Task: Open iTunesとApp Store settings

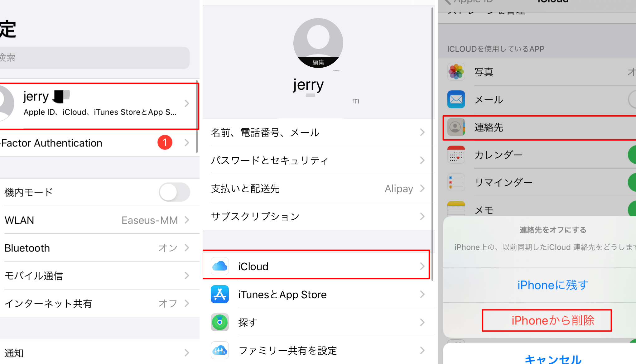Action: [x=319, y=294]
